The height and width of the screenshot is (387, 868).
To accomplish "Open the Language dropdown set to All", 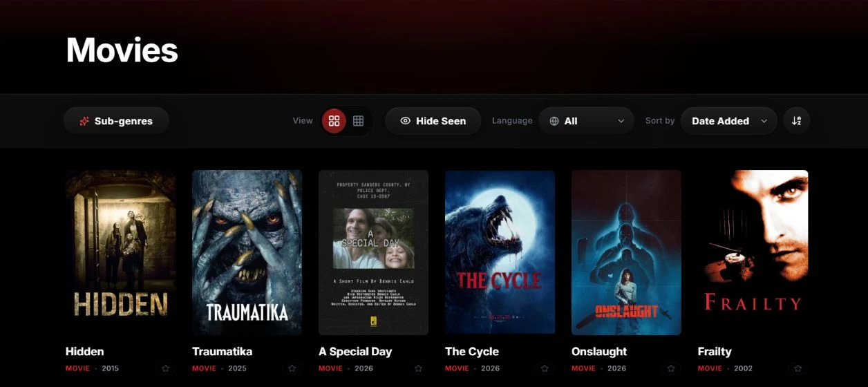I will point(586,121).
